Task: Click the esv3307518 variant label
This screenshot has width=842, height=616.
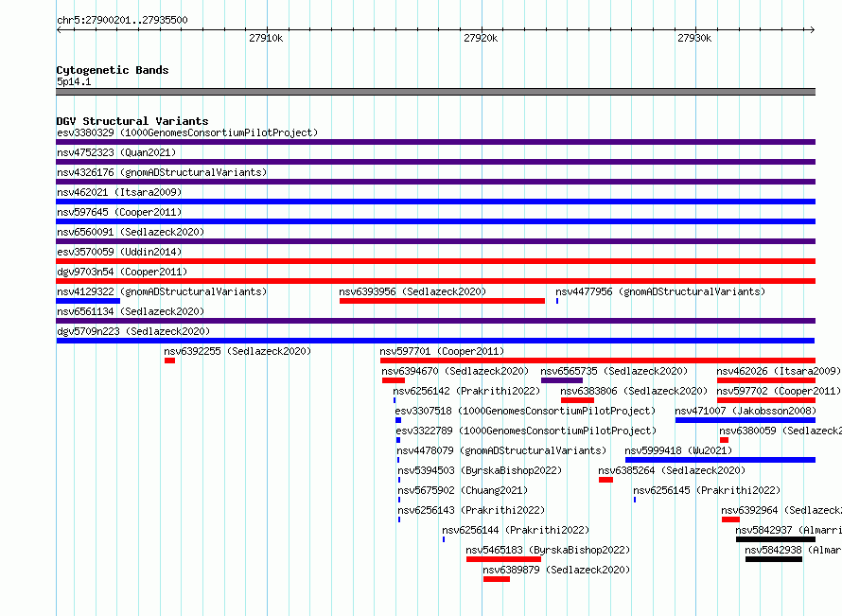Action: pyautogui.click(x=525, y=411)
